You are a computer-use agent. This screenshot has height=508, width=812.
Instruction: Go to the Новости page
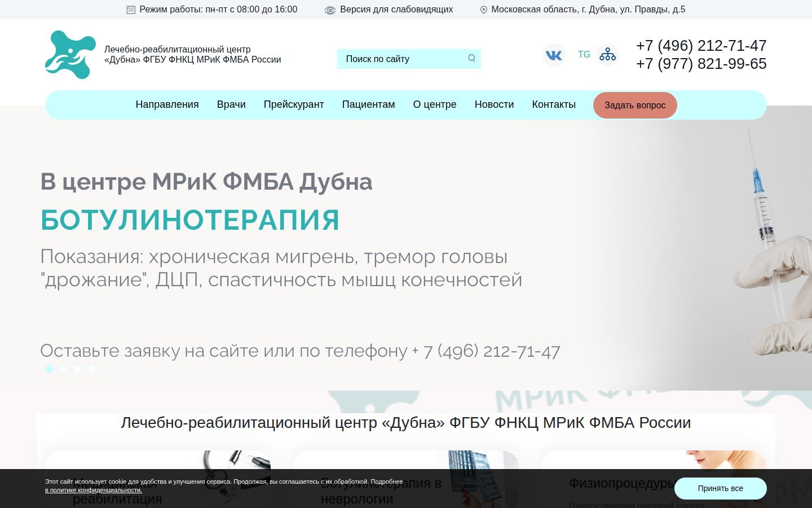point(494,104)
